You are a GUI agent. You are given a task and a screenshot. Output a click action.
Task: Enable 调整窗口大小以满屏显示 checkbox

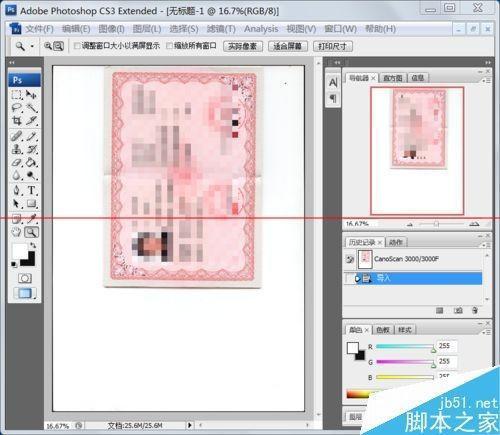coord(77,46)
